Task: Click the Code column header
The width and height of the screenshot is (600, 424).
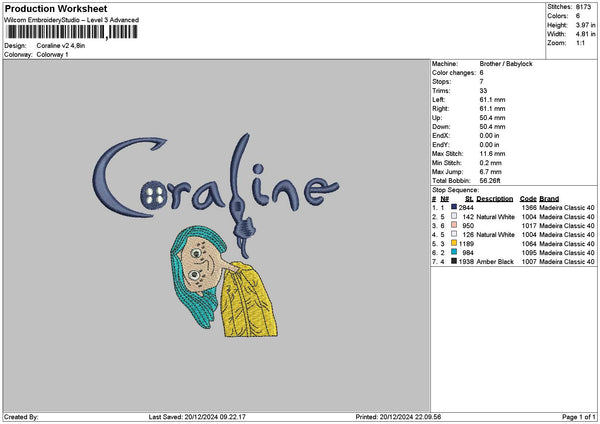Action: (528, 199)
